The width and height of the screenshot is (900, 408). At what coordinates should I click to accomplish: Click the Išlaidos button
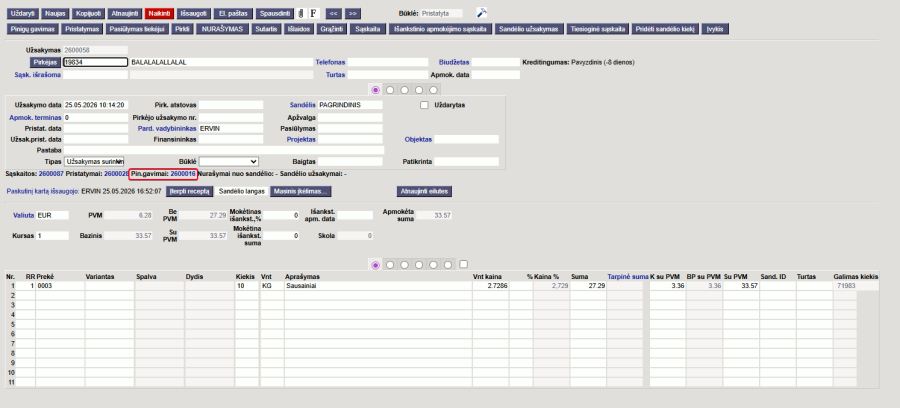298,29
